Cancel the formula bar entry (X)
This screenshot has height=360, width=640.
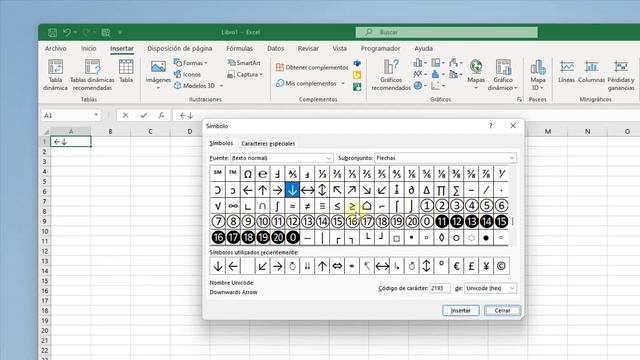click(x=125, y=116)
